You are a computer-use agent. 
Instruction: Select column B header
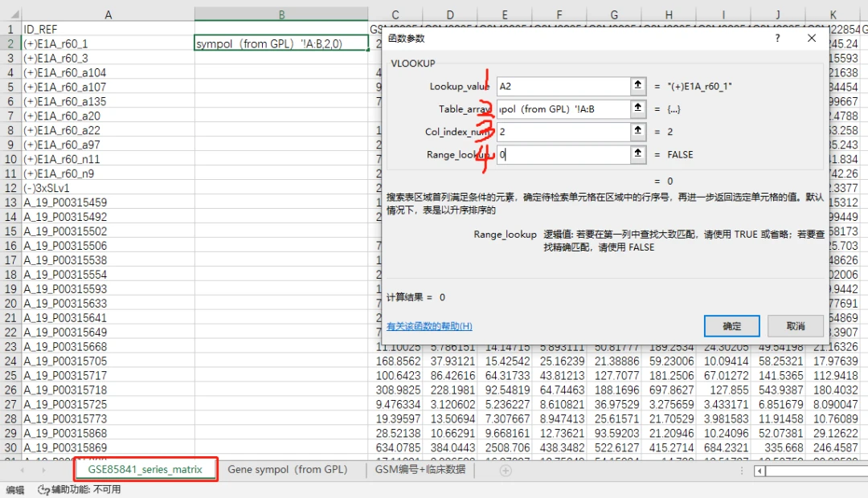click(281, 14)
